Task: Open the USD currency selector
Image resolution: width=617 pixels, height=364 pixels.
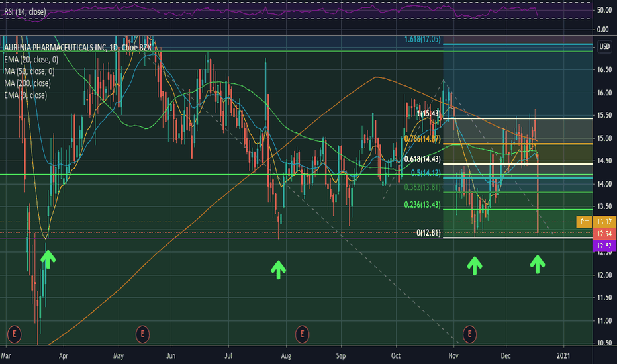Action: [x=604, y=46]
